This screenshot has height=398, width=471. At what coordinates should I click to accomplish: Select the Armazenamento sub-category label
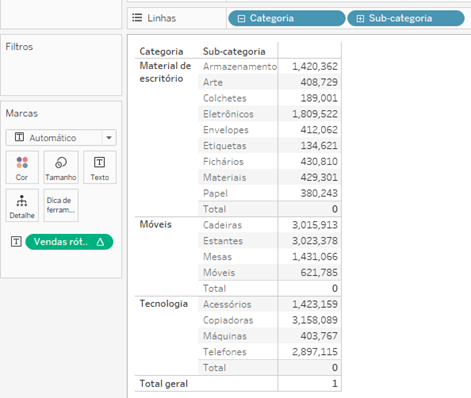pyautogui.click(x=240, y=66)
